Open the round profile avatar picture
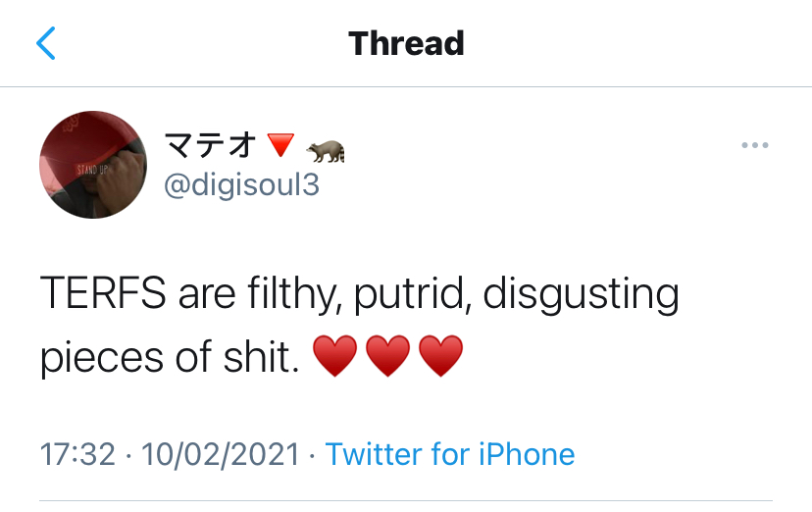812x512 pixels. (93, 165)
